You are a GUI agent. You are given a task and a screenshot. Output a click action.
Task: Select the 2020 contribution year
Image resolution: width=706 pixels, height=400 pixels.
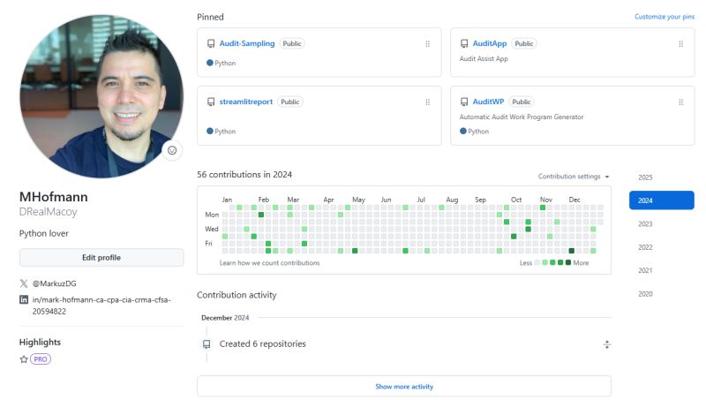pyautogui.click(x=645, y=294)
